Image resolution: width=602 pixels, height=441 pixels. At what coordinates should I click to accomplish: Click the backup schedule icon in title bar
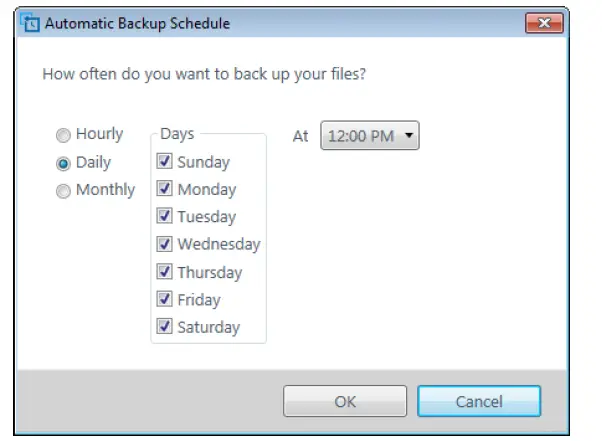[x=31, y=24]
